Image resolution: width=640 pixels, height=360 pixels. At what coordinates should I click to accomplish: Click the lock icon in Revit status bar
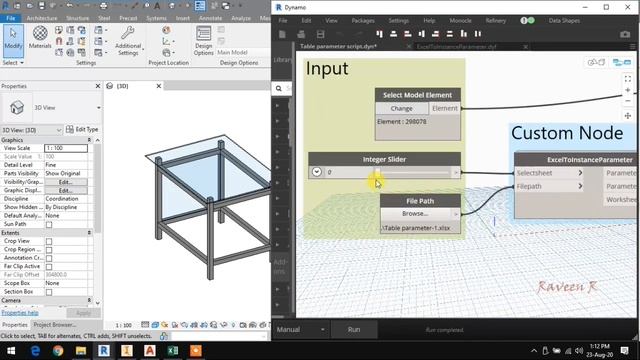(164, 336)
